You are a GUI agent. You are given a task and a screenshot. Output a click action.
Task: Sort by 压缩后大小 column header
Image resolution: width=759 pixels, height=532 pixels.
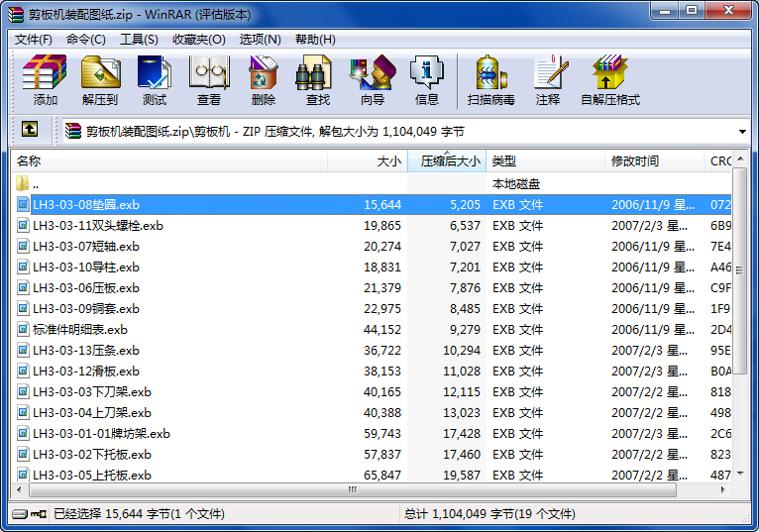click(x=447, y=160)
